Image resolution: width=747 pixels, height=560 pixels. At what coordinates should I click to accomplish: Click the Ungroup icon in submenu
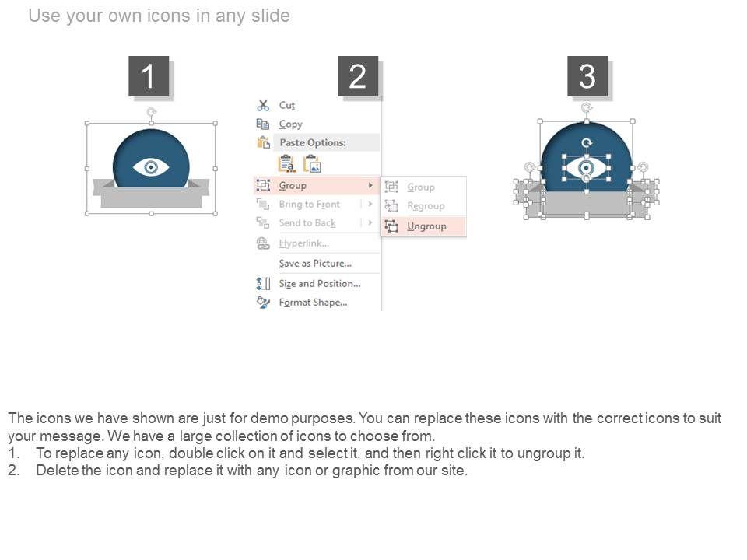pos(391,226)
